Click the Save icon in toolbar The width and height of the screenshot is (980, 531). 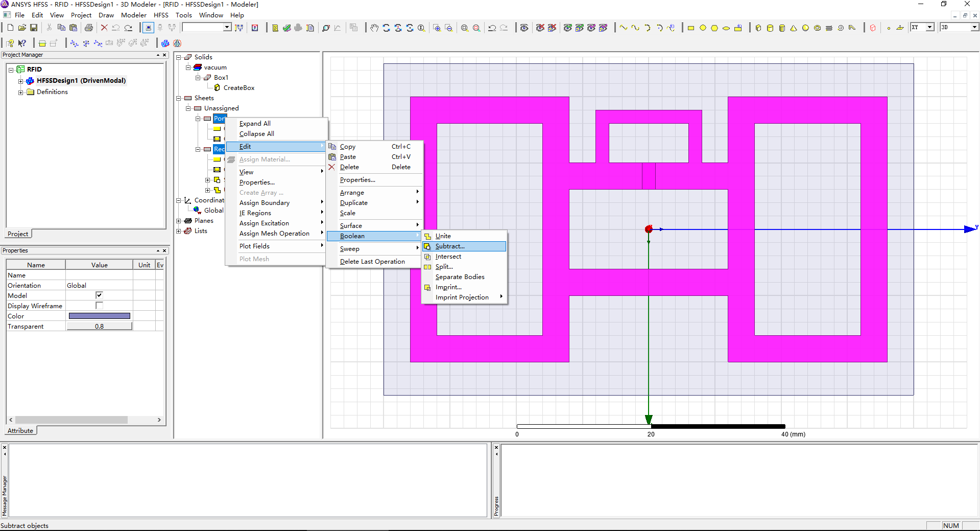34,28
